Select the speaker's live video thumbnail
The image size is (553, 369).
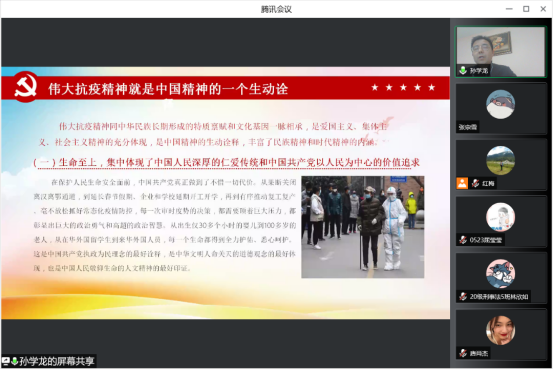tap(500, 52)
